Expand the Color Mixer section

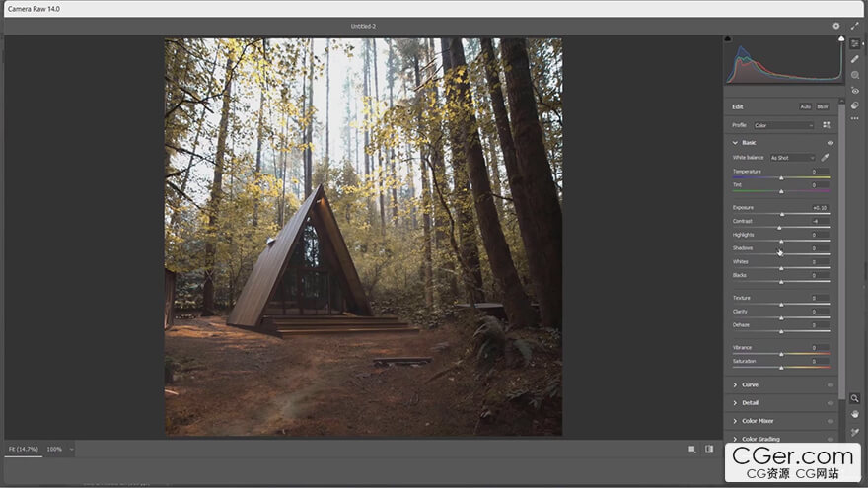click(758, 421)
